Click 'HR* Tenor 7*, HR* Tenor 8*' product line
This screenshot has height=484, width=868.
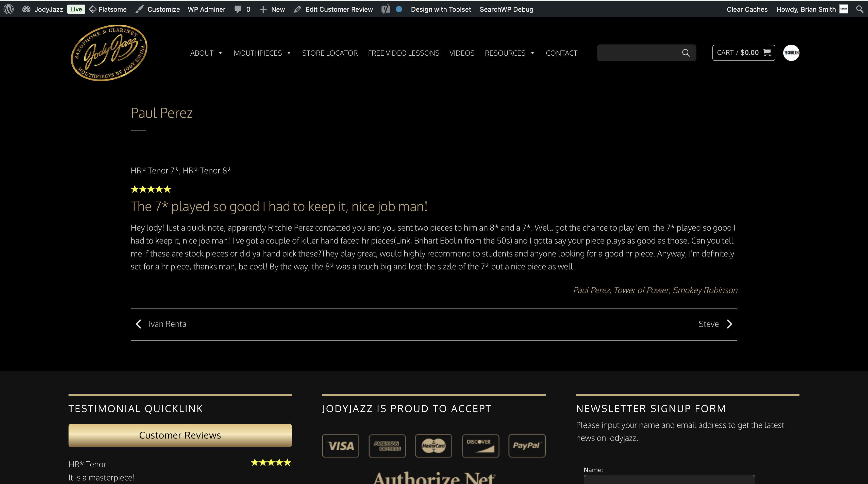(181, 171)
